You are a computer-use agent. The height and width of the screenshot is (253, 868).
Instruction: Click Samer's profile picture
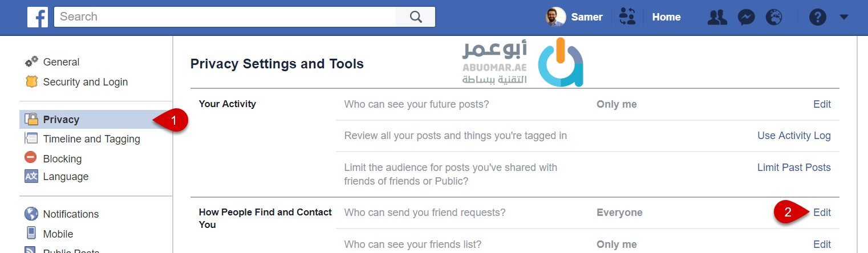coord(555,17)
